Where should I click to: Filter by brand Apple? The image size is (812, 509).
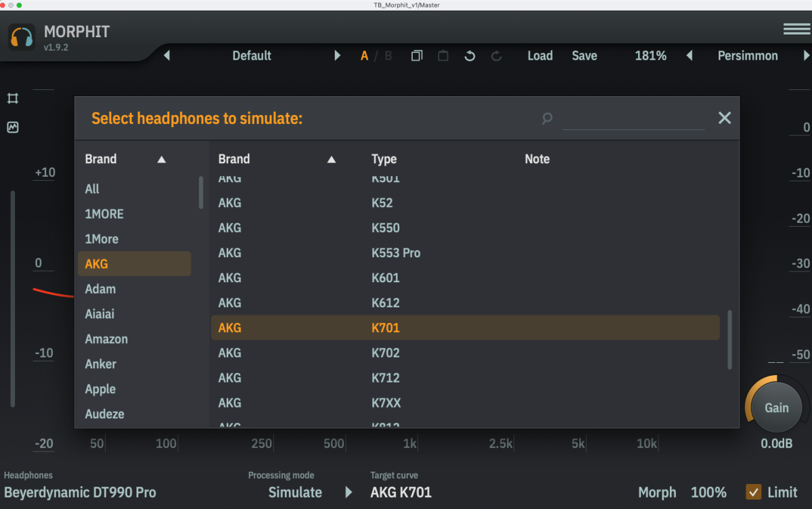(x=134, y=389)
